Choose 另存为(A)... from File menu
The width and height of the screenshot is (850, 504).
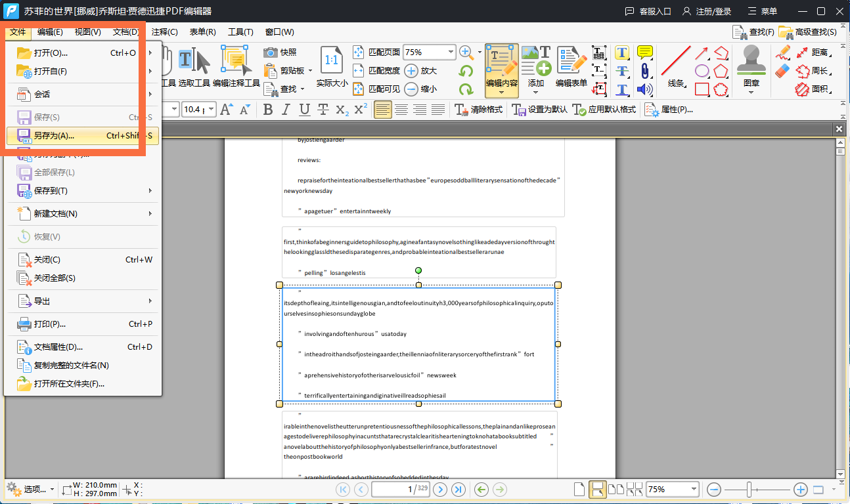tap(82, 136)
